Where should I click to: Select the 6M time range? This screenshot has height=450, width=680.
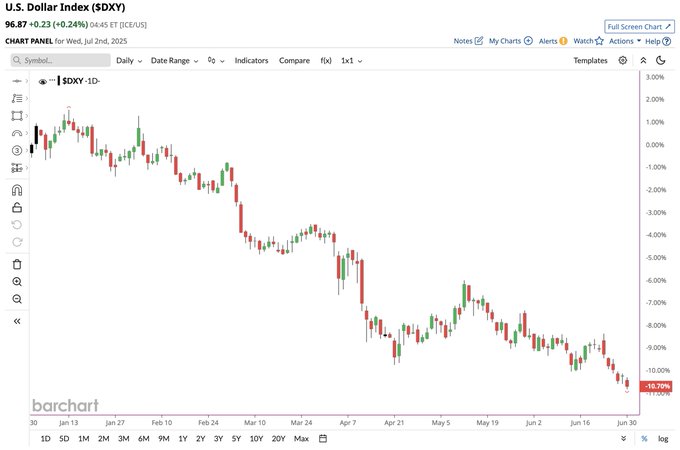[x=143, y=438]
